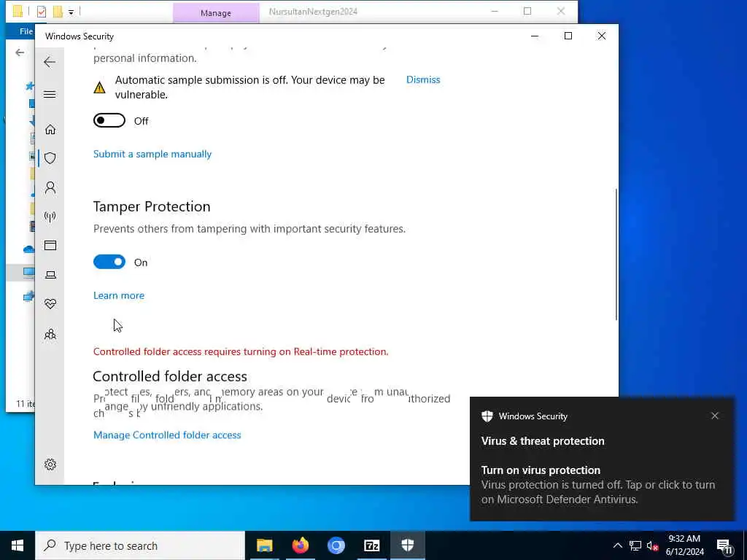Open the Home section icon
This screenshot has height=560, width=747.
pos(50,130)
